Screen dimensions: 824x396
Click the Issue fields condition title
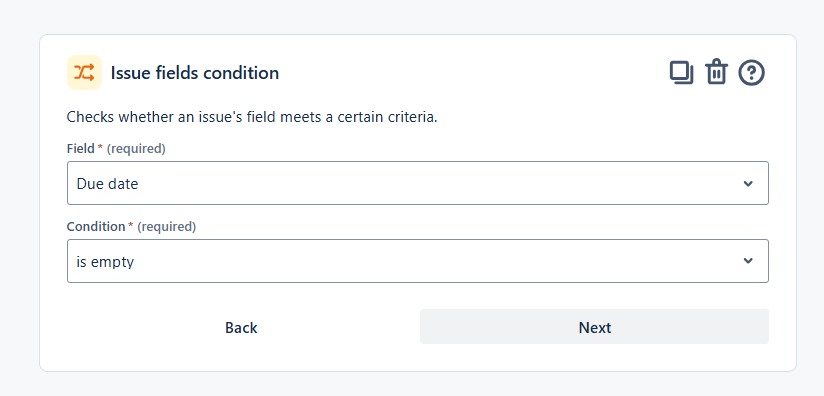pyautogui.click(x=194, y=73)
